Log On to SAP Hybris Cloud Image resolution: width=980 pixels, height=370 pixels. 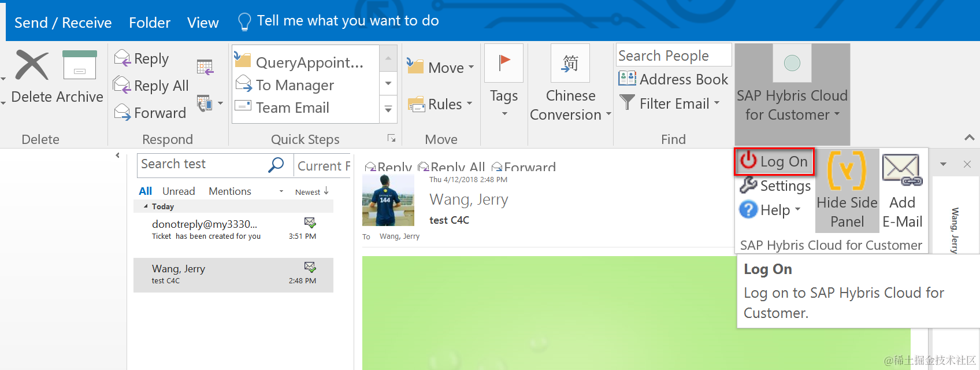pyautogui.click(x=774, y=161)
